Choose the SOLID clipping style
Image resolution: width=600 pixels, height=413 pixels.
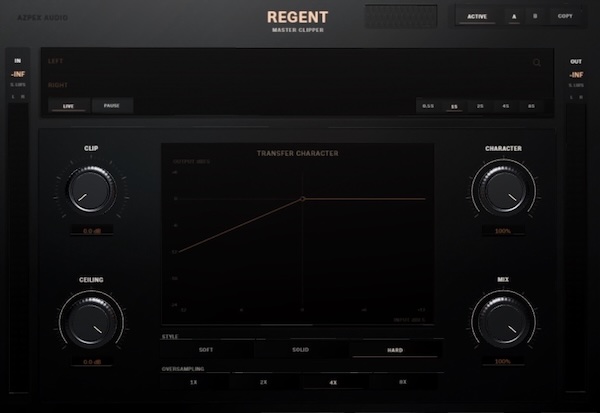(x=300, y=349)
